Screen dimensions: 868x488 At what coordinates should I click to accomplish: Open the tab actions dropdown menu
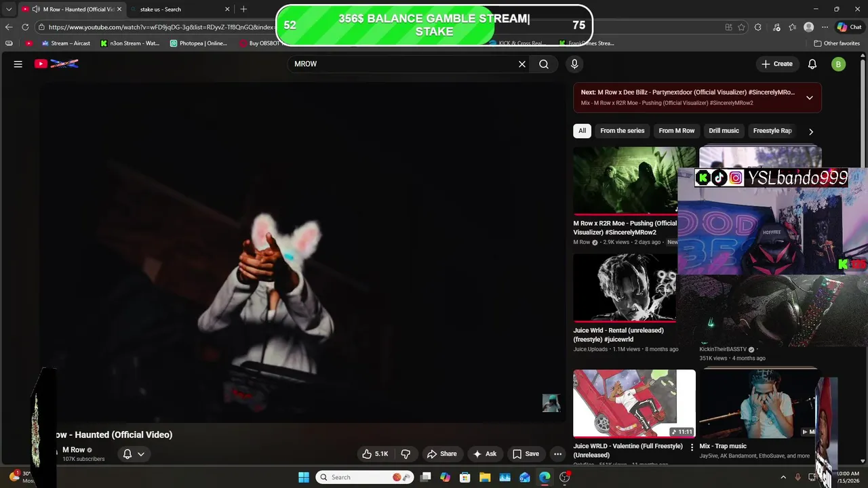9,9
